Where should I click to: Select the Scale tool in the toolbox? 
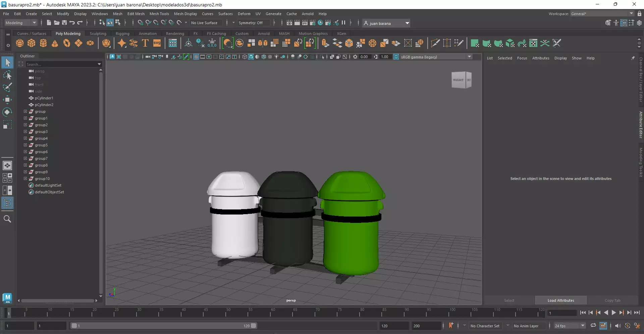pos(7,125)
